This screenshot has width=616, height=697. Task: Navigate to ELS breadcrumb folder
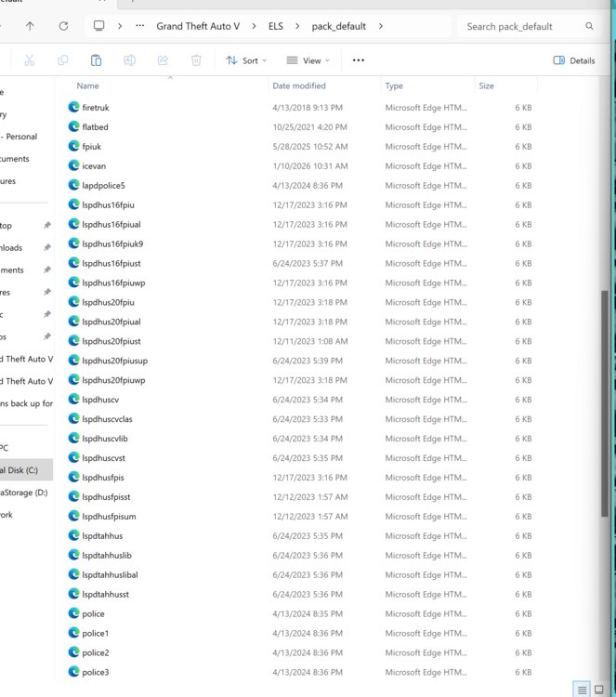click(x=276, y=26)
